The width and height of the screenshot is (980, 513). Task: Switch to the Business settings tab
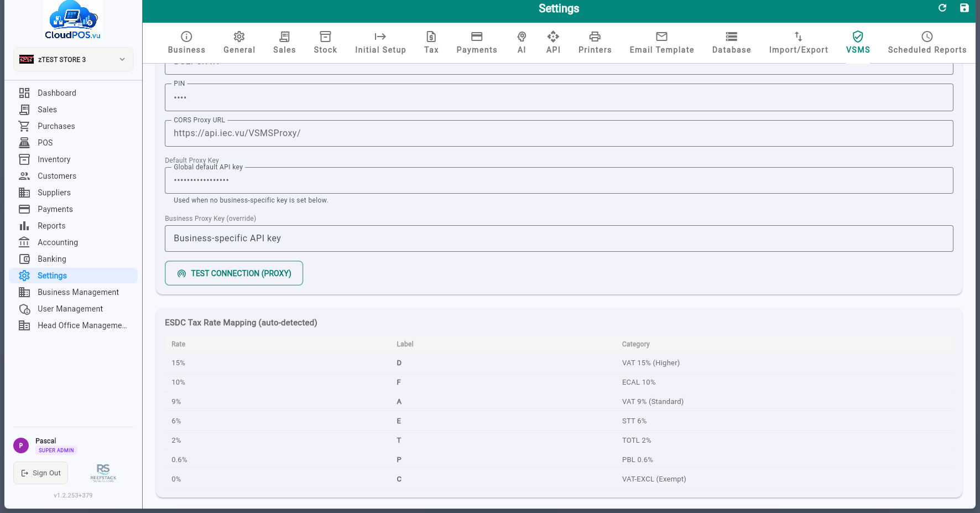186,43
